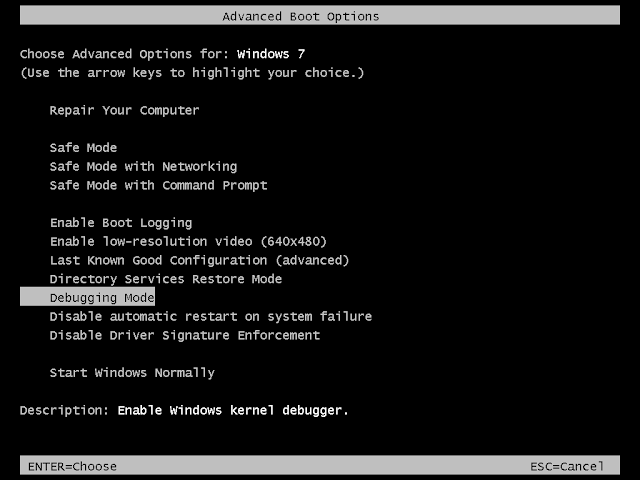The image size is (640, 480).
Task: Click the Advanced Boot Options title bar
Action: pos(320,16)
